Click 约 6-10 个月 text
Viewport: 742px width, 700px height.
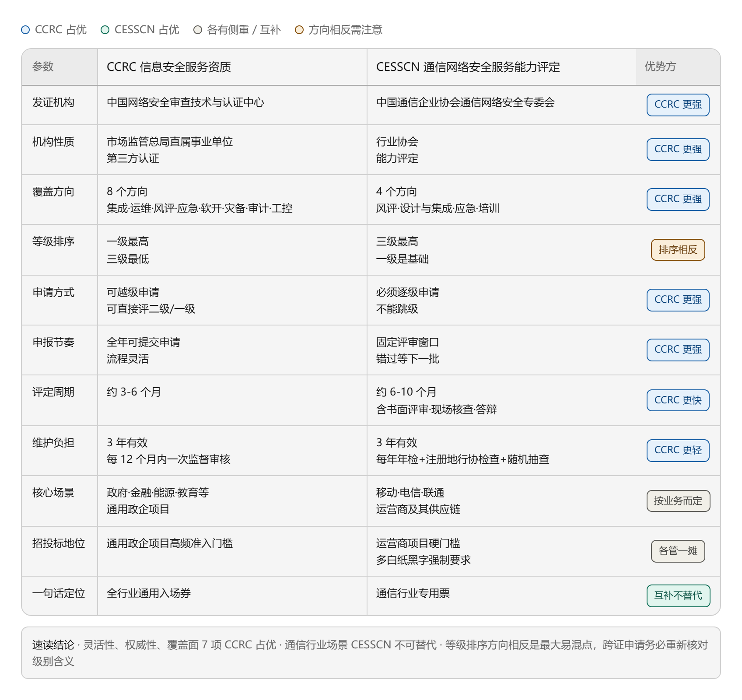click(406, 392)
